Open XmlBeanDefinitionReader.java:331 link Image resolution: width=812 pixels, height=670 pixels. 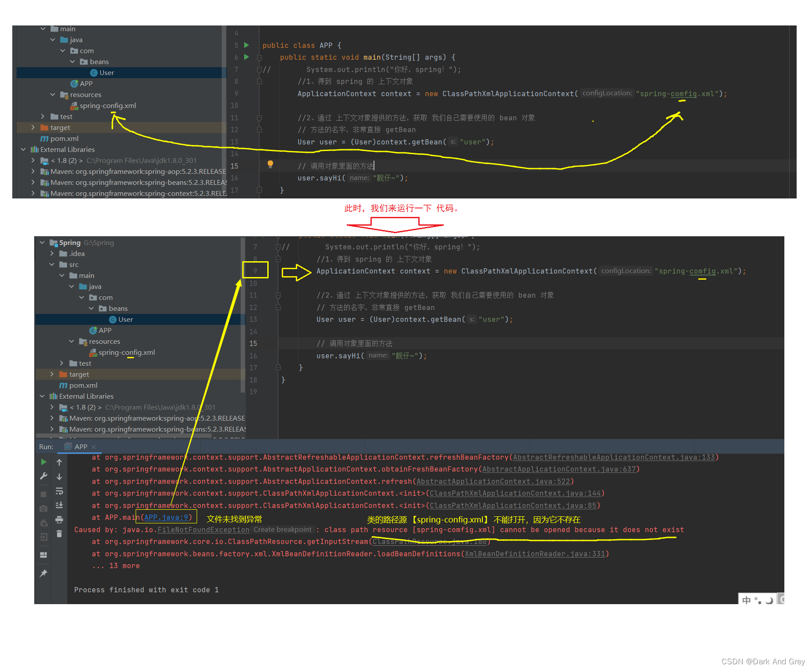(x=535, y=554)
